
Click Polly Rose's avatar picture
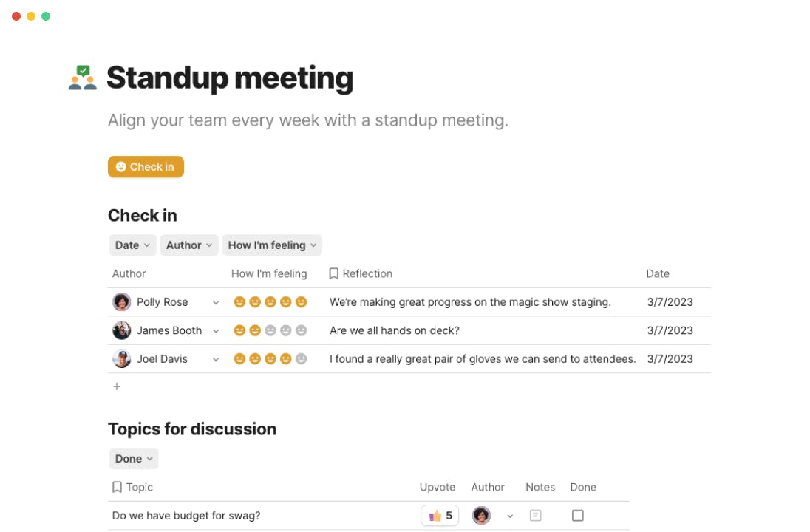122,302
